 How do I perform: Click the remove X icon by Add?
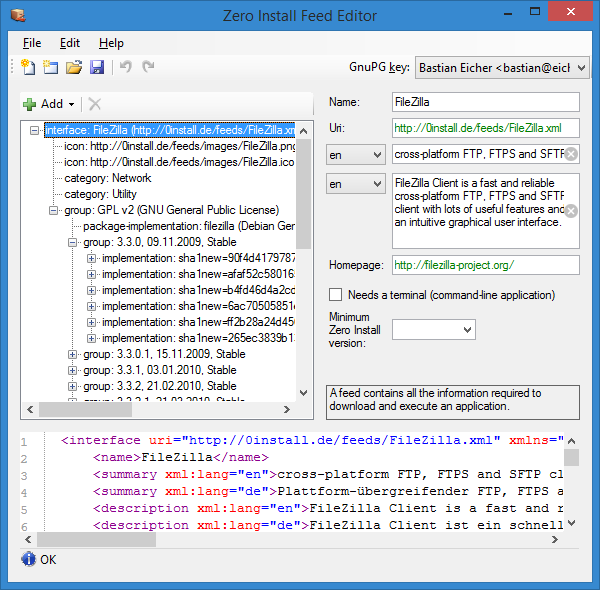pyautogui.click(x=95, y=104)
